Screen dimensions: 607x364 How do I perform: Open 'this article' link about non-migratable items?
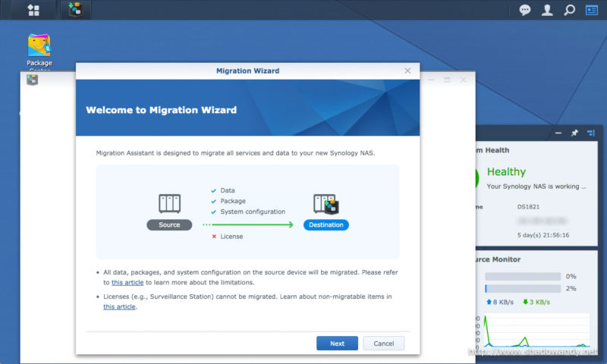[x=119, y=307]
